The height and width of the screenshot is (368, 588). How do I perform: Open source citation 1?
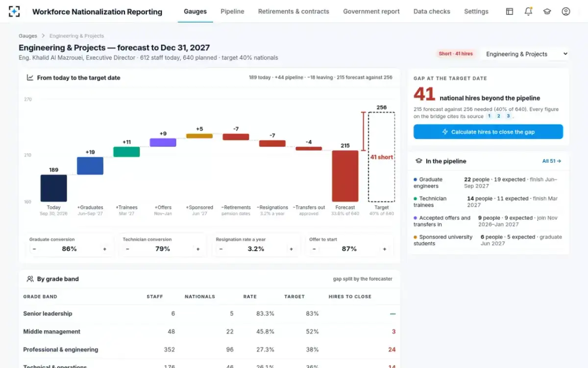pos(489,116)
